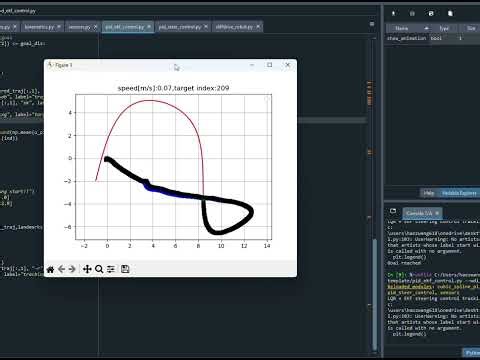Click the Python status item at bottom right
Viewport: 480px width, 360px height.
pos(472,353)
